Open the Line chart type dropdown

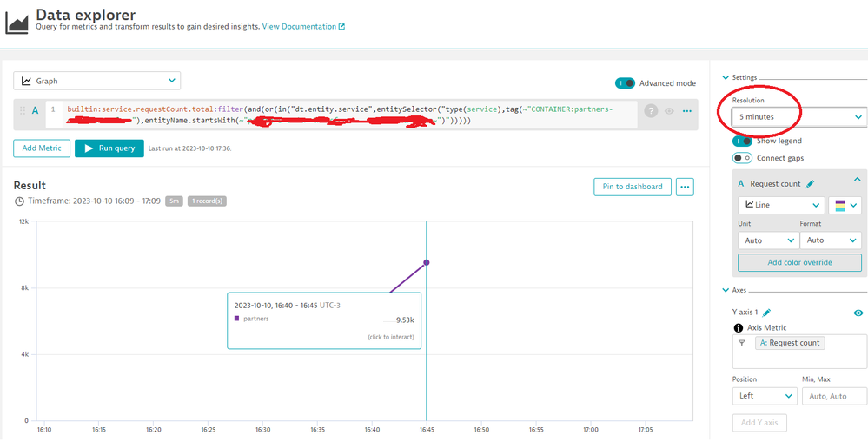[781, 206]
